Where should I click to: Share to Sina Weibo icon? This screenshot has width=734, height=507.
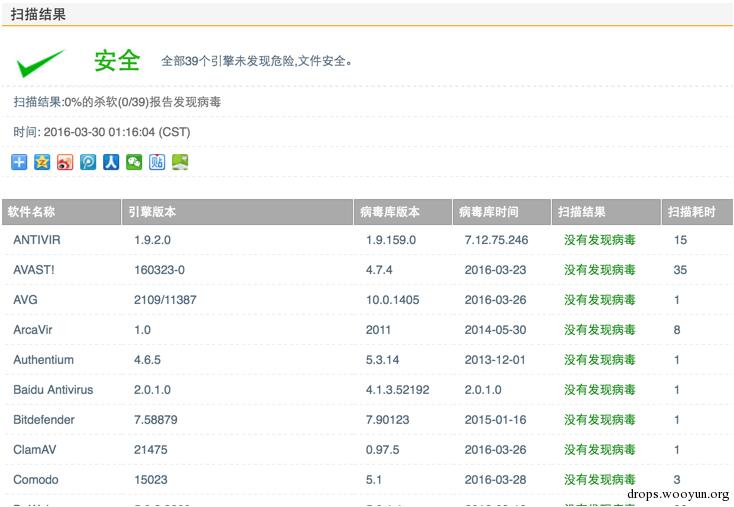point(65,162)
